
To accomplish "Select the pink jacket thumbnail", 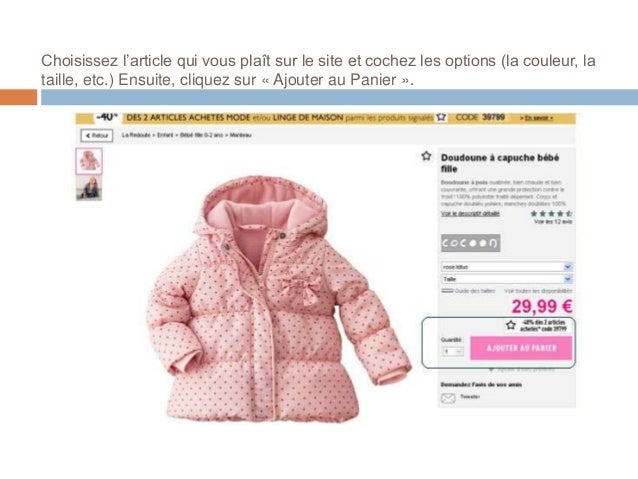I will pos(89,161).
